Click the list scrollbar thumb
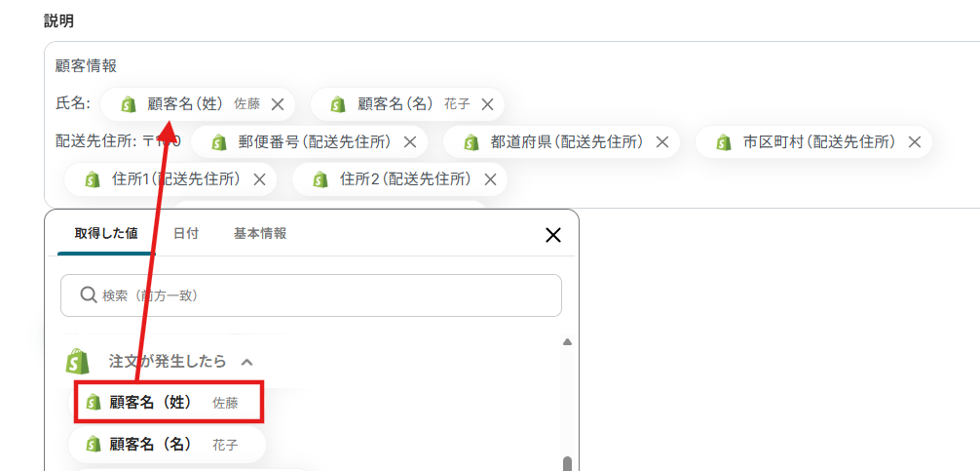Image resolution: width=980 pixels, height=471 pixels. pyautogui.click(x=568, y=463)
